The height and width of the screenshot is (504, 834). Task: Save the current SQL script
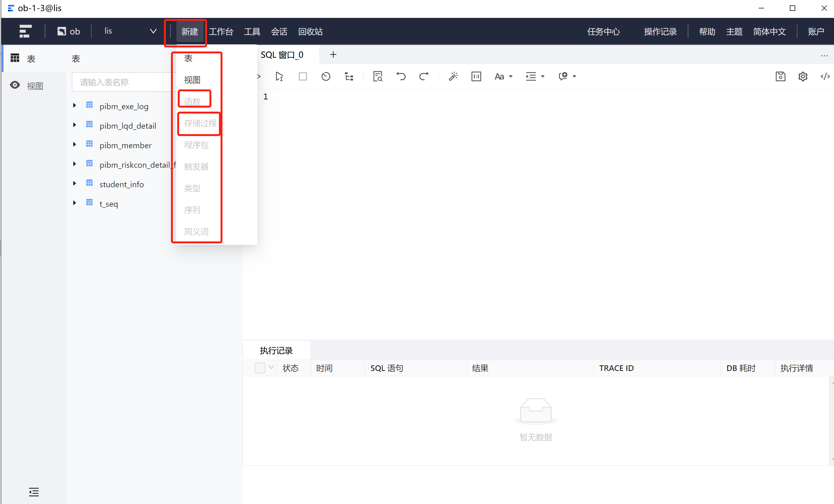tap(780, 76)
